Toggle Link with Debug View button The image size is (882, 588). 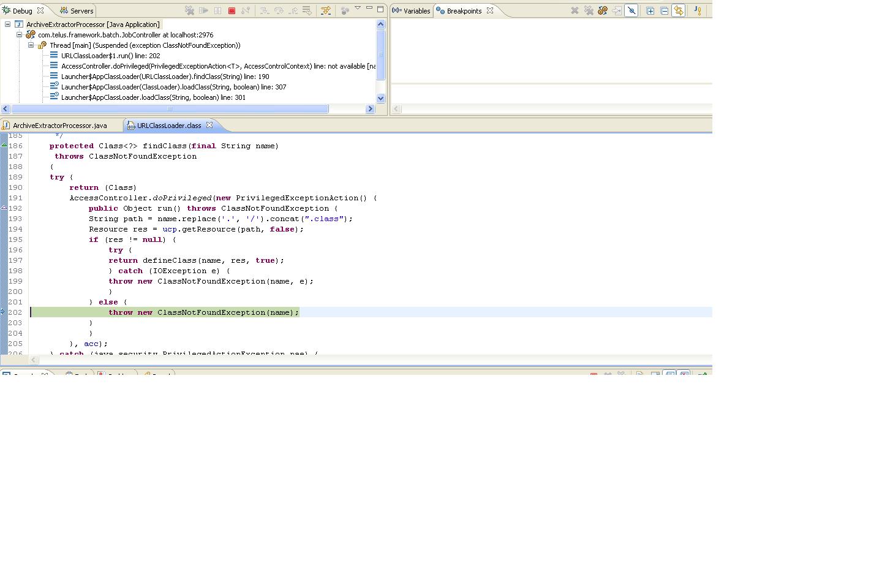coord(678,10)
